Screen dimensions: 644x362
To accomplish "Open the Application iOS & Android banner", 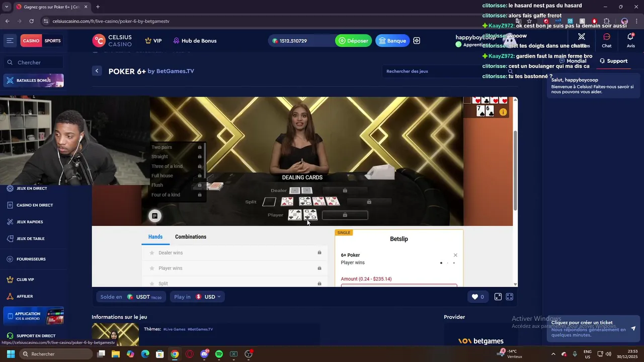I will pyautogui.click(x=34, y=316).
